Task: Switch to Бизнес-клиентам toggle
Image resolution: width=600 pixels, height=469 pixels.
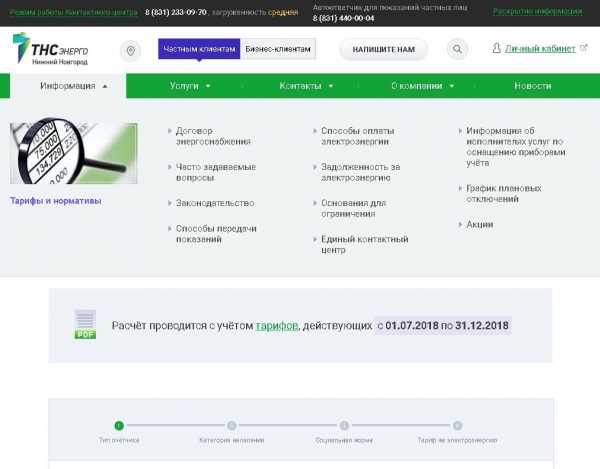Action: point(278,49)
